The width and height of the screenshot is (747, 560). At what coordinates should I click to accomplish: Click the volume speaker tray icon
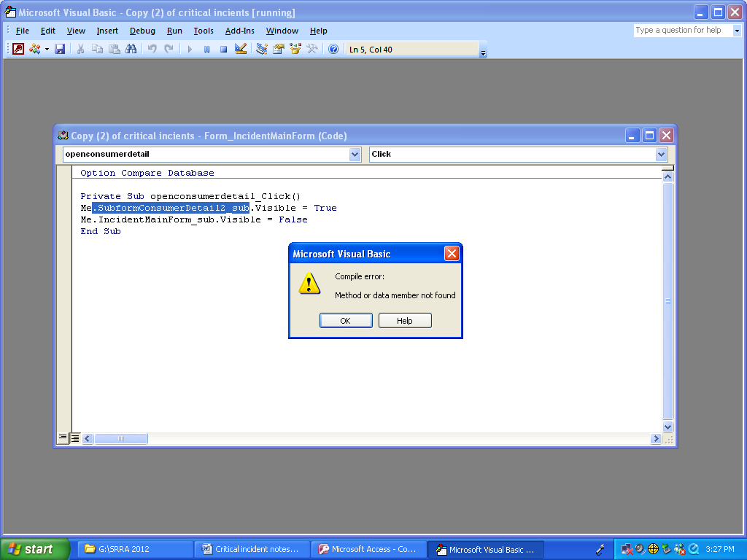pos(640,549)
